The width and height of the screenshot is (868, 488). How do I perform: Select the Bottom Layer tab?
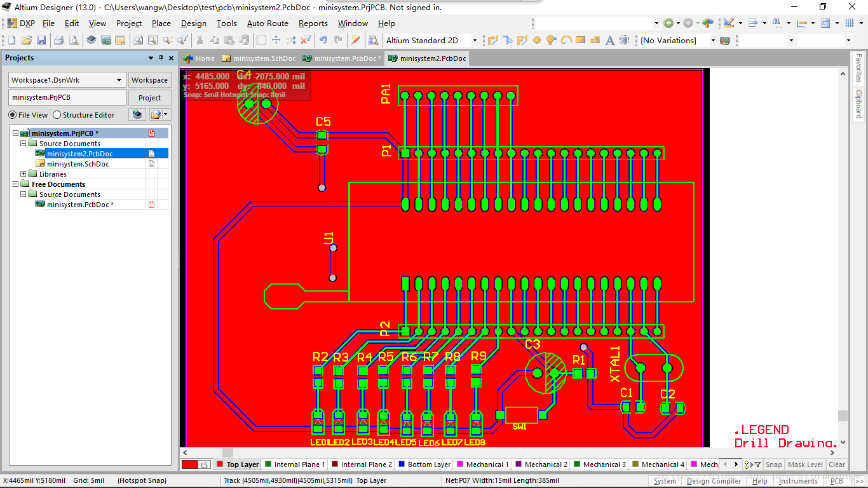point(424,464)
